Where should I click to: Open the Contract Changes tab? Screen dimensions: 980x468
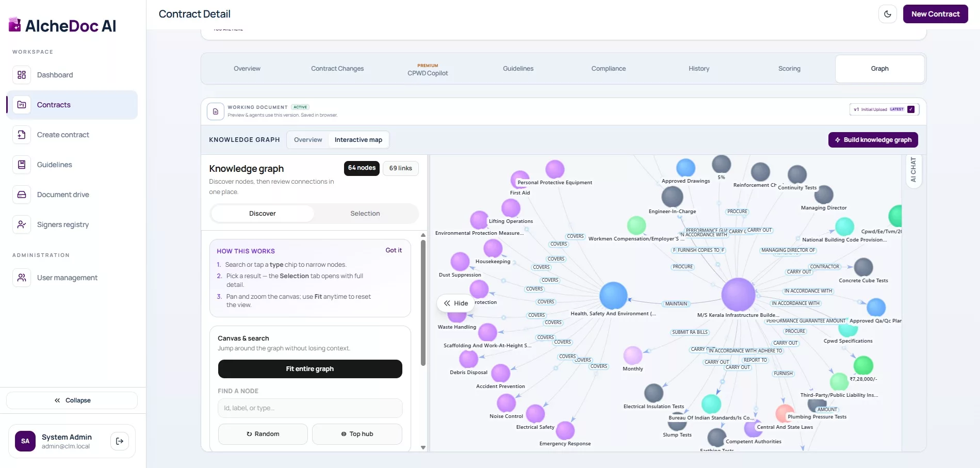point(337,69)
